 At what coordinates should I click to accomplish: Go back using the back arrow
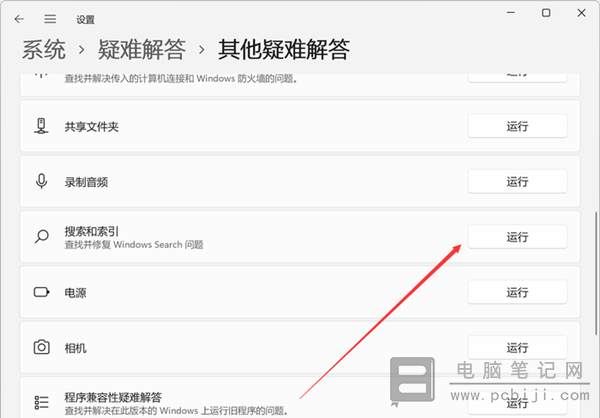(19, 19)
